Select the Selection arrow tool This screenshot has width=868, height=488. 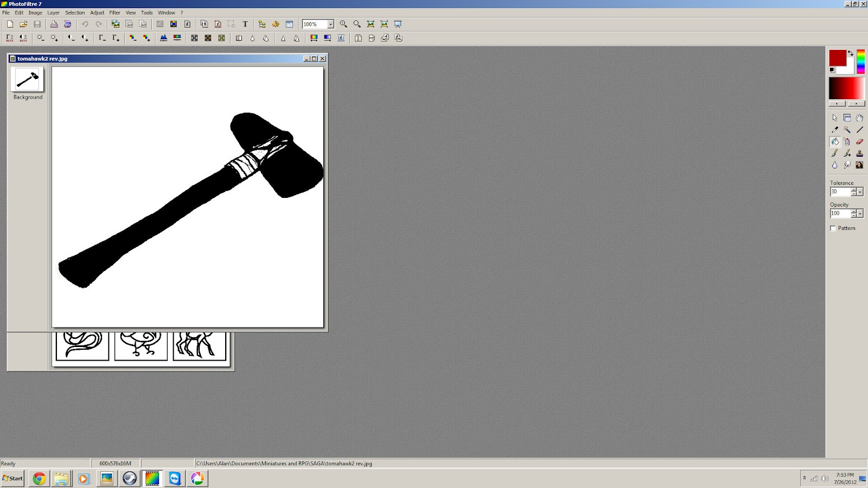tap(835, 118)
